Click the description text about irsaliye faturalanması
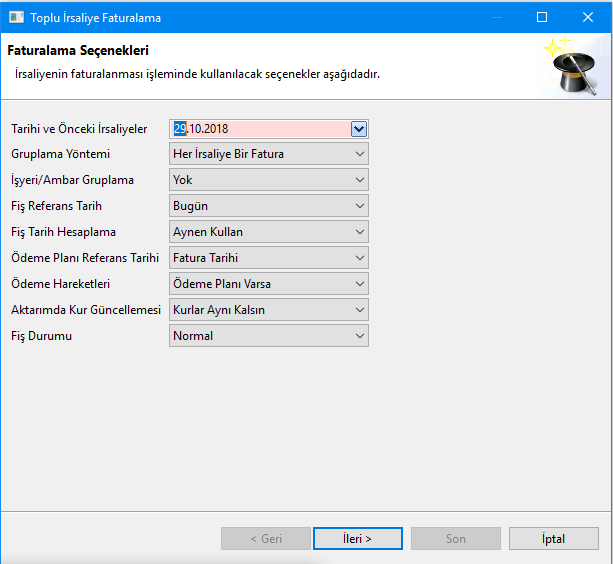 [x=197, y=74]
